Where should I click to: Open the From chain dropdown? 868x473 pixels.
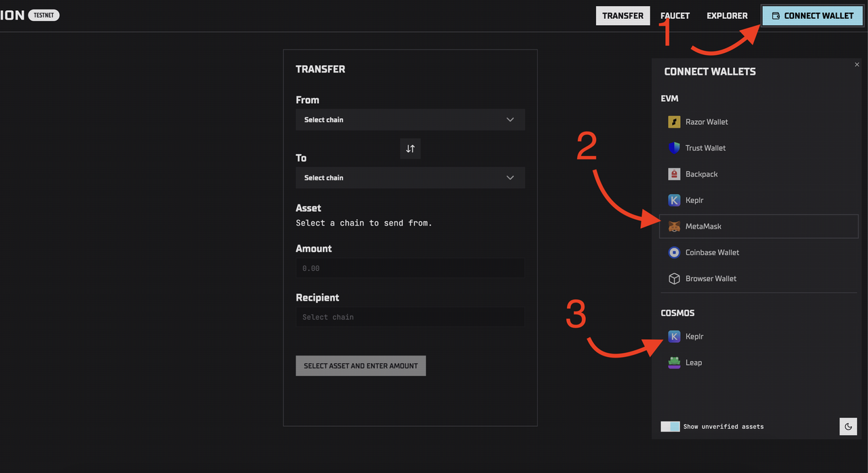coord(410,119)
